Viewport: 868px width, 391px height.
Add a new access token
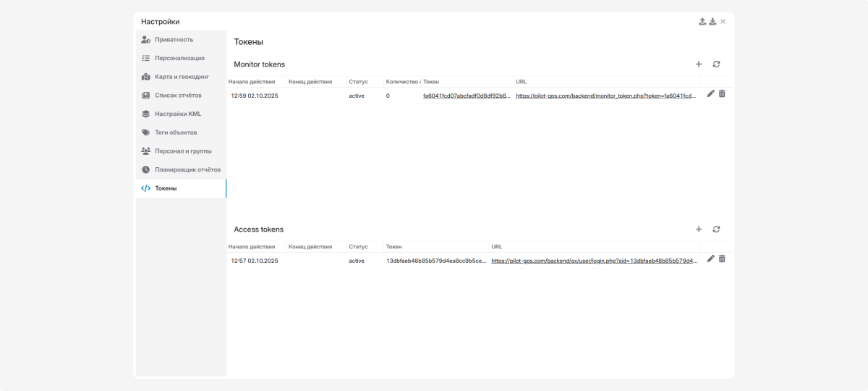pos(699,230)
